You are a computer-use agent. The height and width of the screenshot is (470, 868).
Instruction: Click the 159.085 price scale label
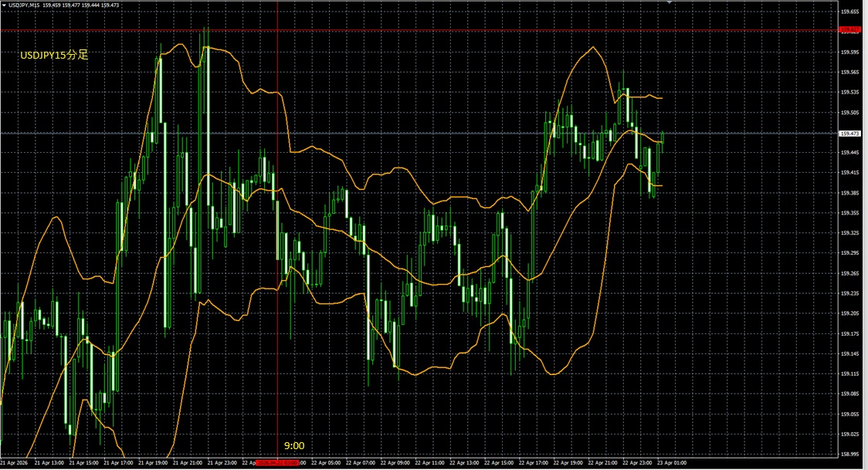pos(849,394)
